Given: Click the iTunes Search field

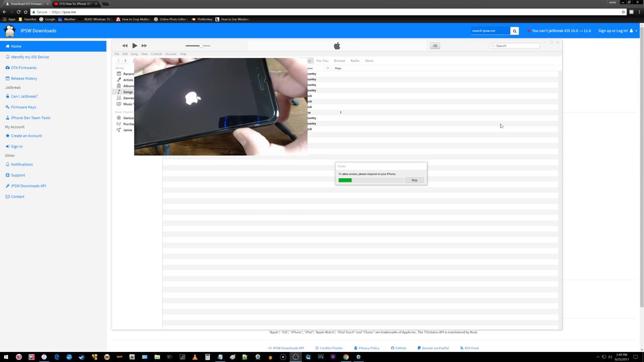Looking at the screenshot, I should [514, 46].
